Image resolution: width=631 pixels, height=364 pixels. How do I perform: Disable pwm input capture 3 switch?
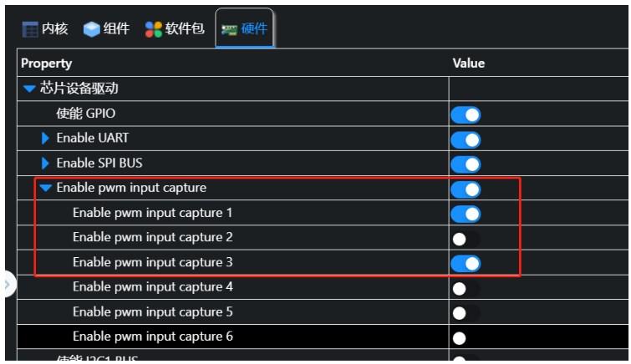(x=466, y=264)
